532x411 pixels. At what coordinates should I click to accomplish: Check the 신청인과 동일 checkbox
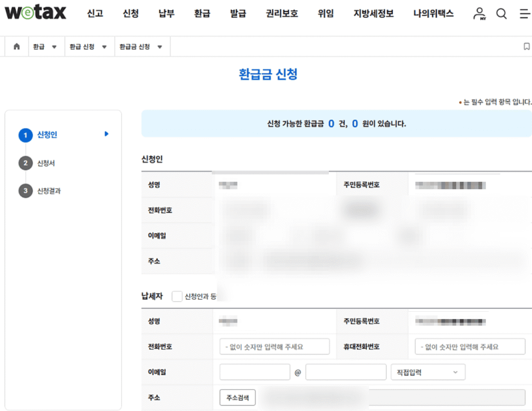tap(177, 296)
